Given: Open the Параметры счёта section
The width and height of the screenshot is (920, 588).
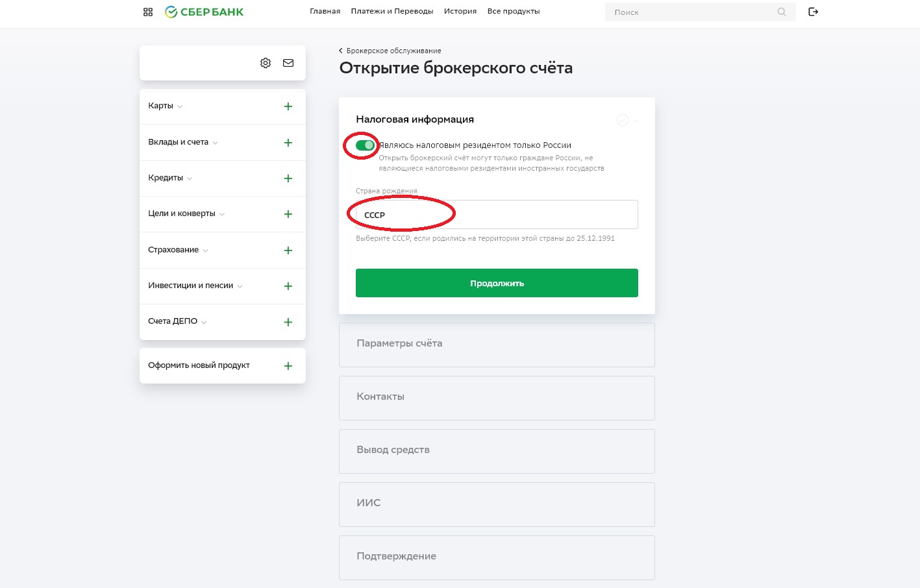Looking at the screenshot, I should 497,344.
